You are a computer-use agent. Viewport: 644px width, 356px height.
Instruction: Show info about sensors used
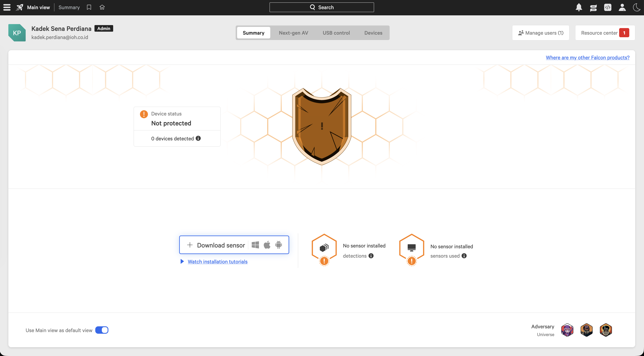coord(464,256)
